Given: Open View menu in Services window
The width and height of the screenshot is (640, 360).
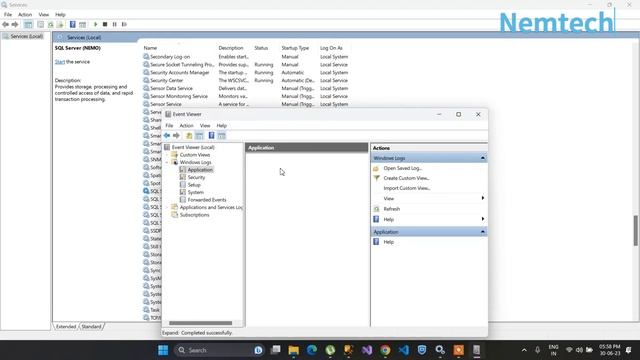Looking at the screenshot, I should coord(44,15).
